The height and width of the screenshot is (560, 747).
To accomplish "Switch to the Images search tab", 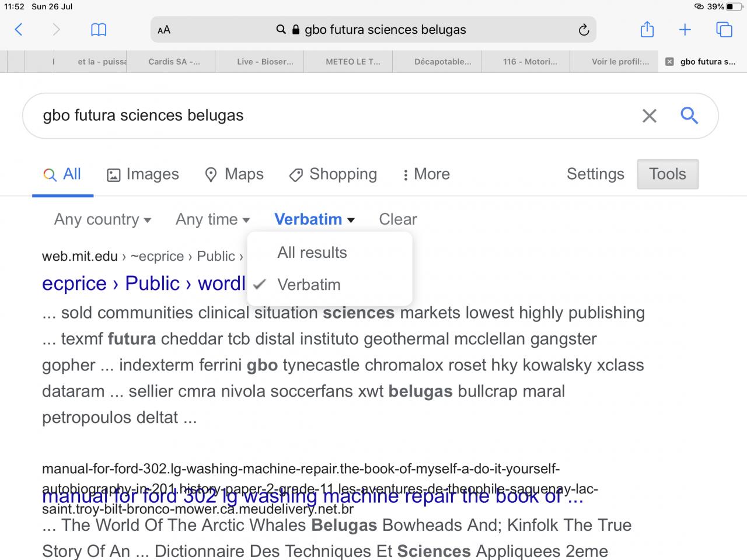I will coord(143,174).
